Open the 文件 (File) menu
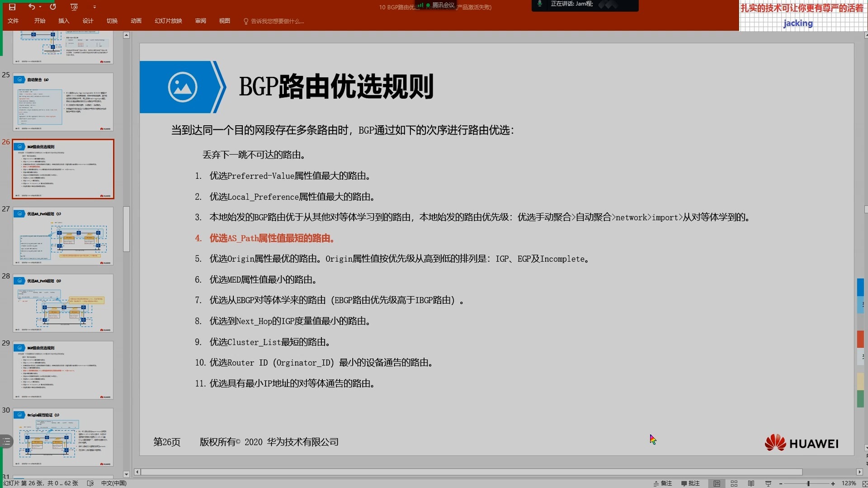 [x=13, y=21]
